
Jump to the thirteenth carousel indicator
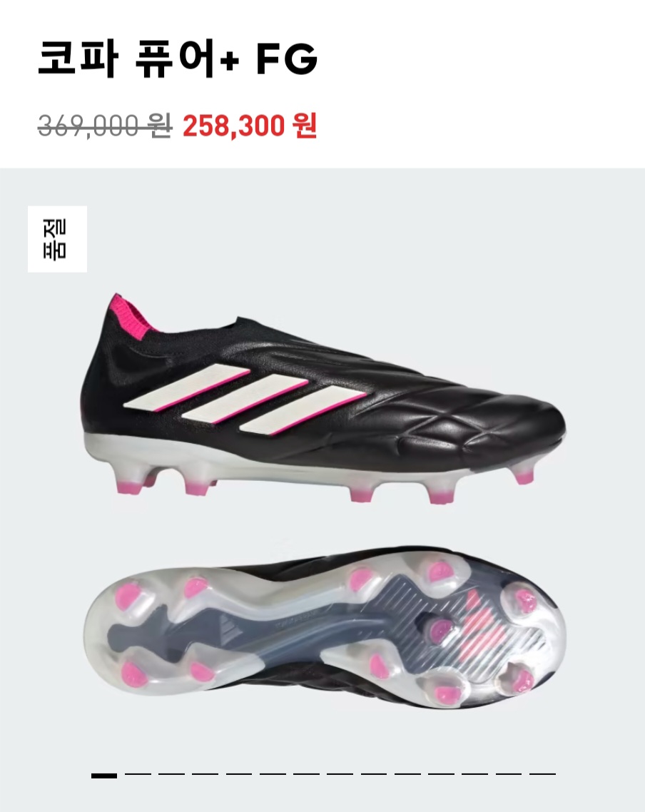click(x=508, y=775)
